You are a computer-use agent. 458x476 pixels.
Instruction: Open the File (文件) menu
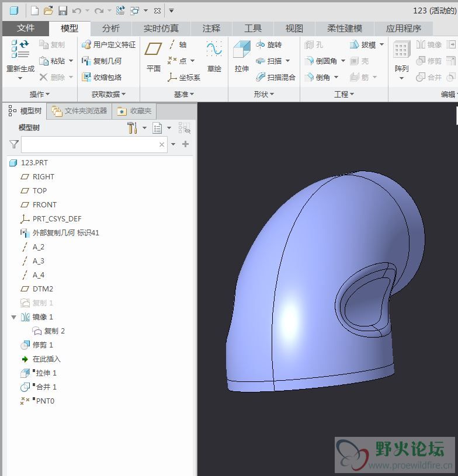[26, 28]
